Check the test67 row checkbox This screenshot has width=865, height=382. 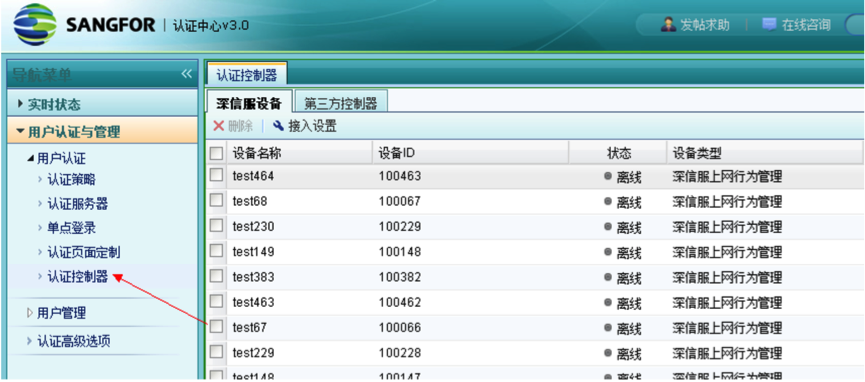coord(216,327)
